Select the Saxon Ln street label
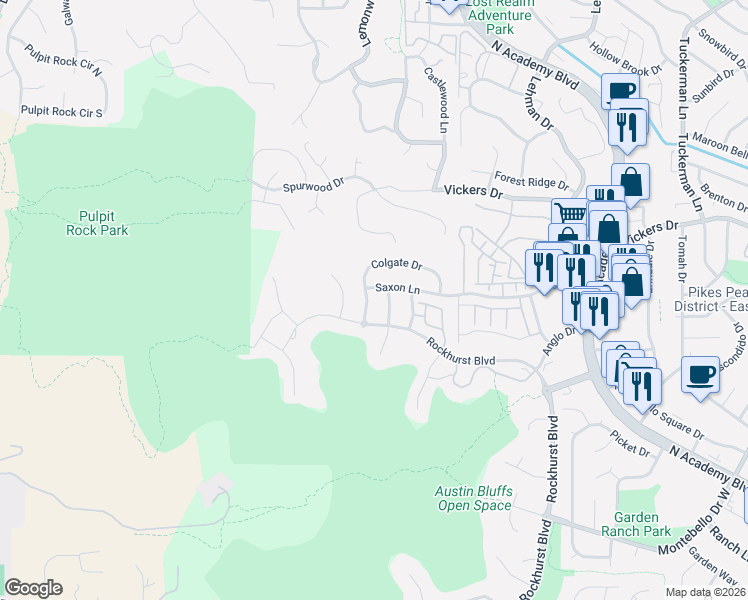This screenshot has height=600, width=748. [397, 289]
